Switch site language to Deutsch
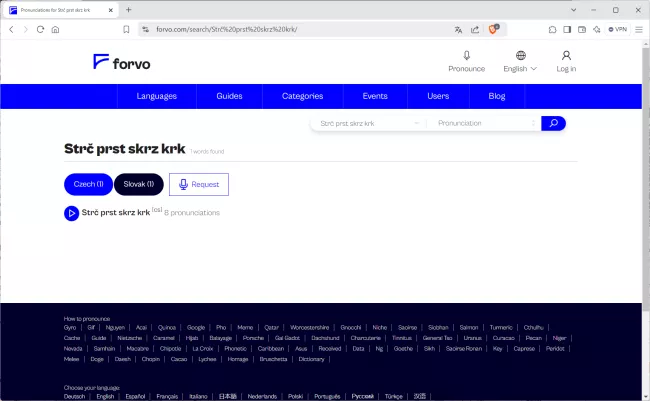Image resolution: width=650 pixels, height=401 pixels. [x=74, y=396]
